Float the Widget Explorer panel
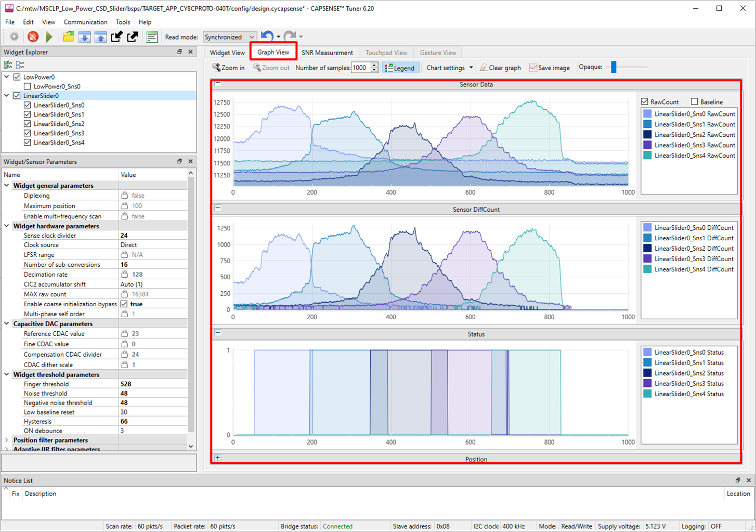756x532 pixels. 179,52
